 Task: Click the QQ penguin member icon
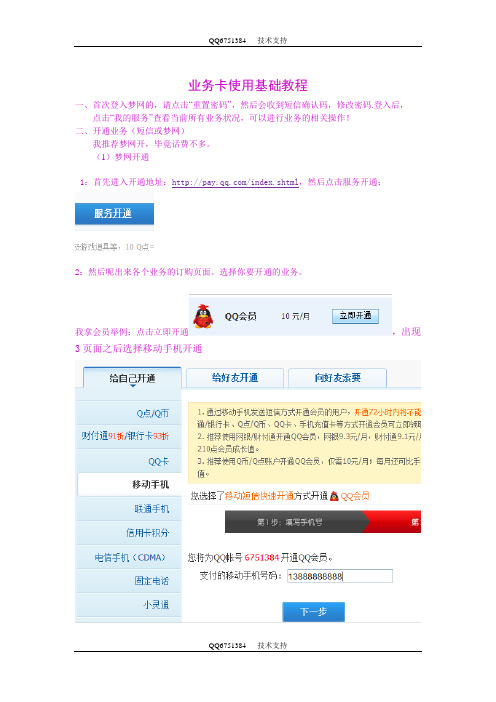click(203, 317)
